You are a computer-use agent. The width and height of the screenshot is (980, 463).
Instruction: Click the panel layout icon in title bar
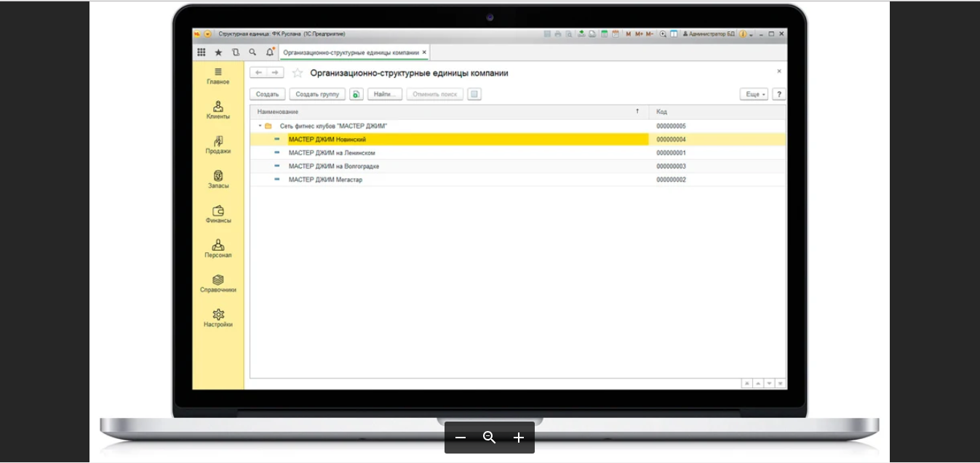[674, 34]
